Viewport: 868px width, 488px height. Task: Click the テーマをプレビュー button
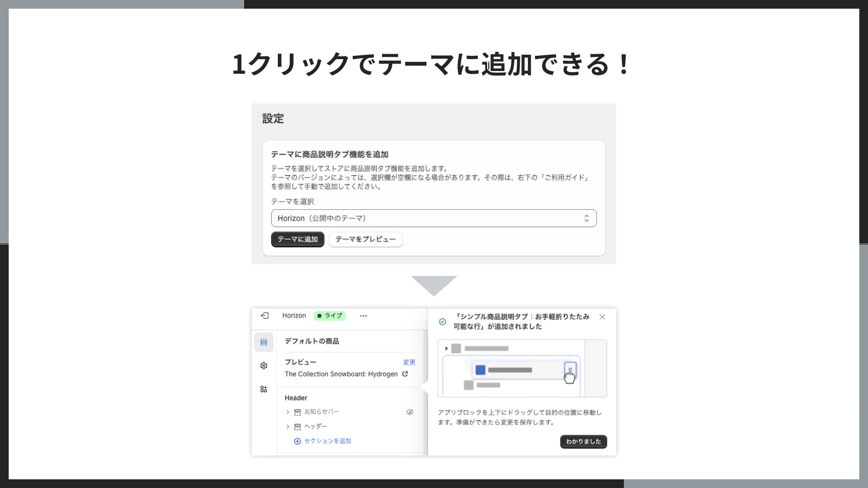click(x=365, y=239)
